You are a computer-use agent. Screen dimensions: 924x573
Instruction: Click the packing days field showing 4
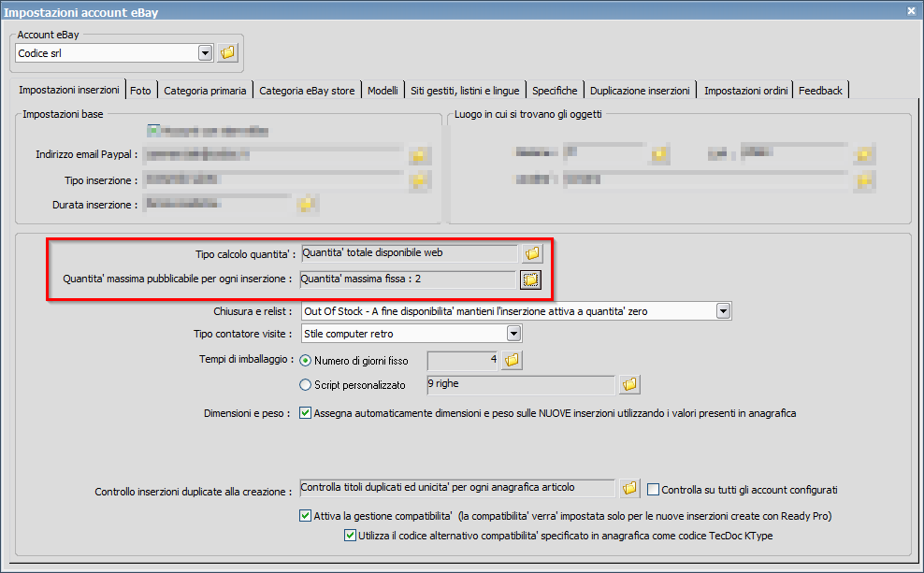click(463, 360)
